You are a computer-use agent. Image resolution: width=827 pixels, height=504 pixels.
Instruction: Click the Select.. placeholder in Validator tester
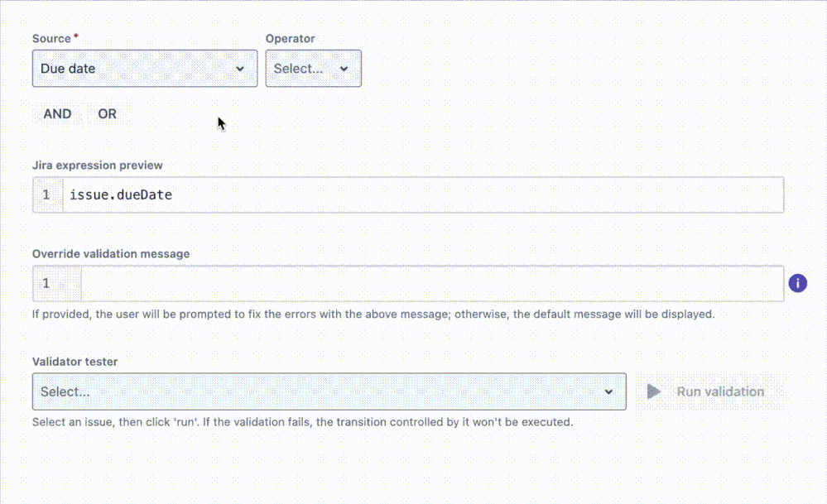point(63,391)
